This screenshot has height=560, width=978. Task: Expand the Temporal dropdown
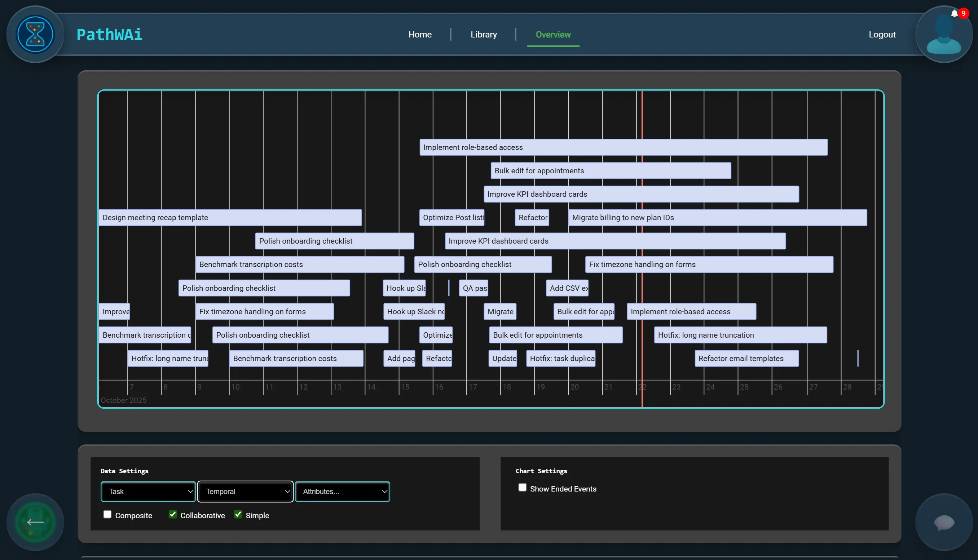245,491
